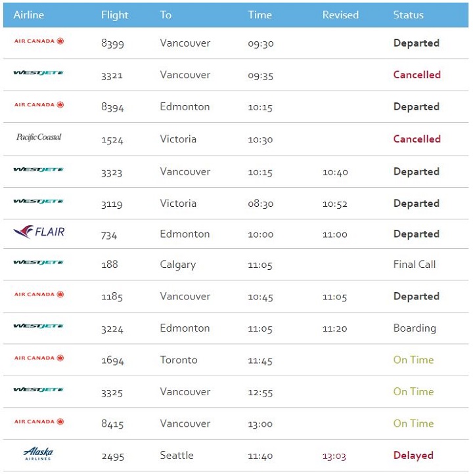Click flight number 734 to Edmonton

[x=110, y=234]
